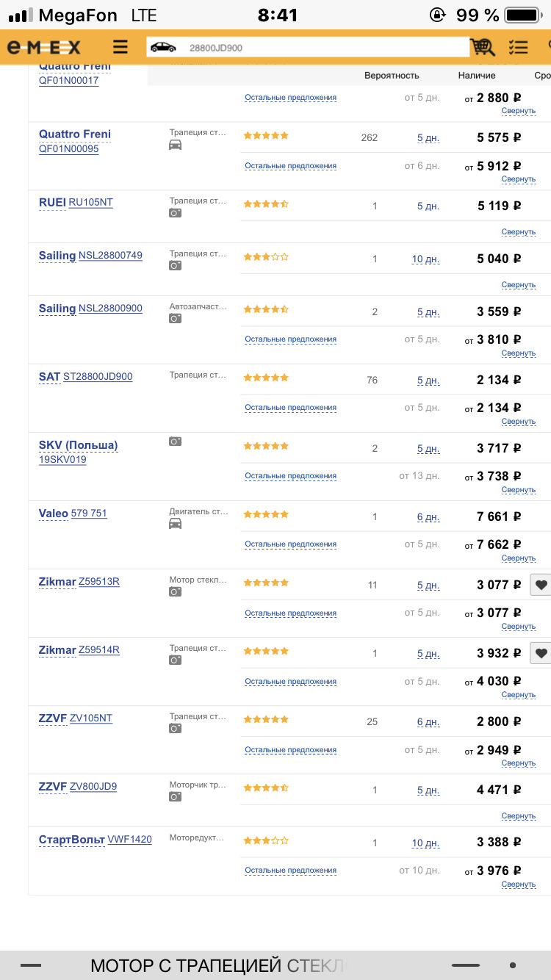The image size is (551, 980).
Task: Click the car icon in search bar
Action: coord(163,48)
